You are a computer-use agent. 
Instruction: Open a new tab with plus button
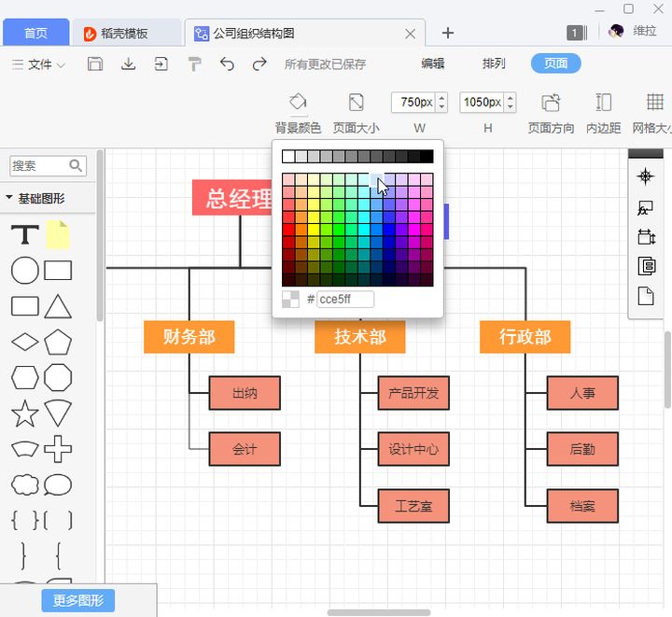447,33
